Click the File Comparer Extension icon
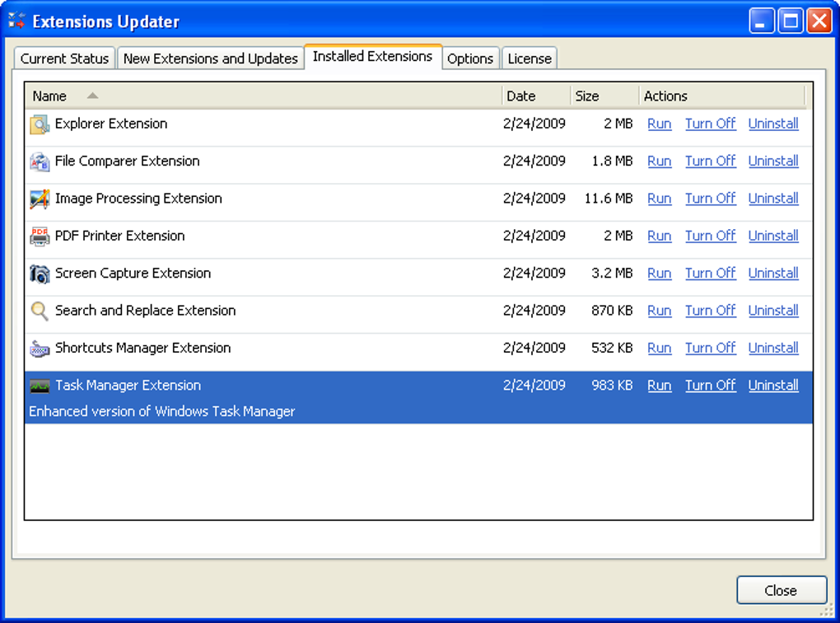The width and height of the screenshot is (840, 623). [40, 162]
